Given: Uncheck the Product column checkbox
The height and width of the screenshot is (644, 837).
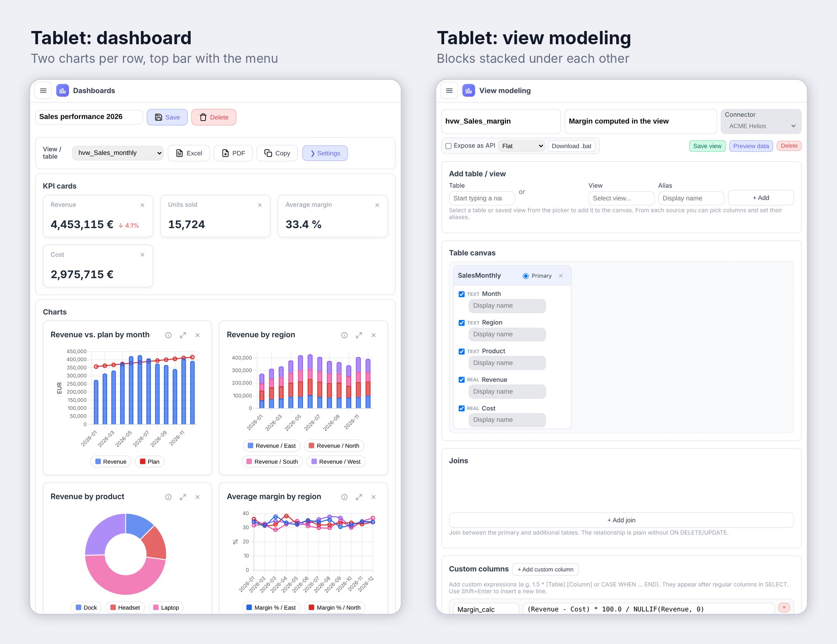Looking at the screenshot, I should pyautogui.click(x=462, y=351).
